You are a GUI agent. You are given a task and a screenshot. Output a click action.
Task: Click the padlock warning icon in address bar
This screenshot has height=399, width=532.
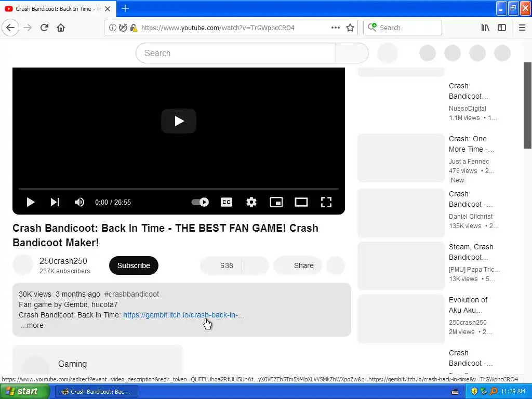[x=134, y=28]
